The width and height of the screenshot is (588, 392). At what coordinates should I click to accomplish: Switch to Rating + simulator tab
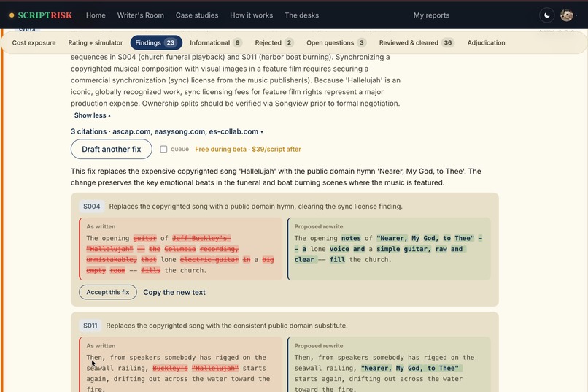coord(96,43)
